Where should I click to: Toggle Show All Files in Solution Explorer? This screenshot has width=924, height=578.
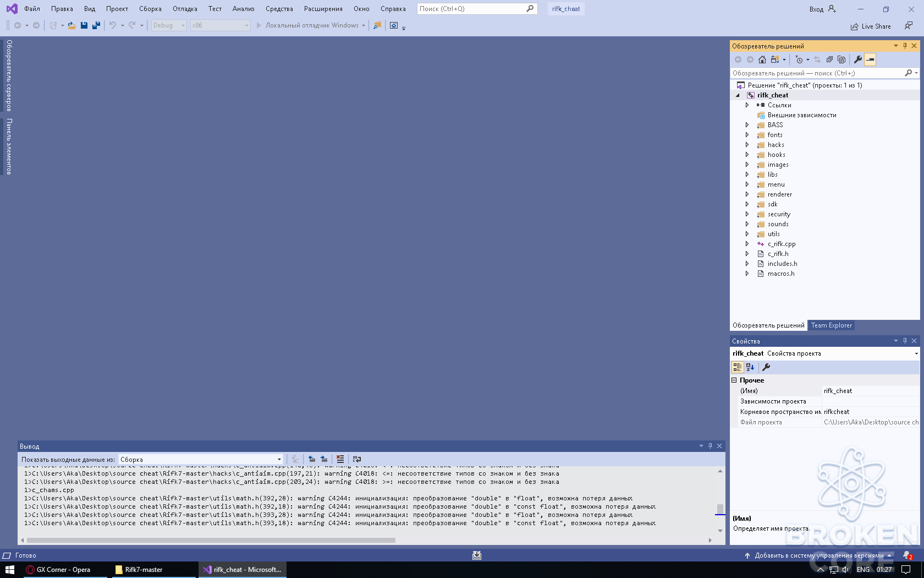click(842, 59)
